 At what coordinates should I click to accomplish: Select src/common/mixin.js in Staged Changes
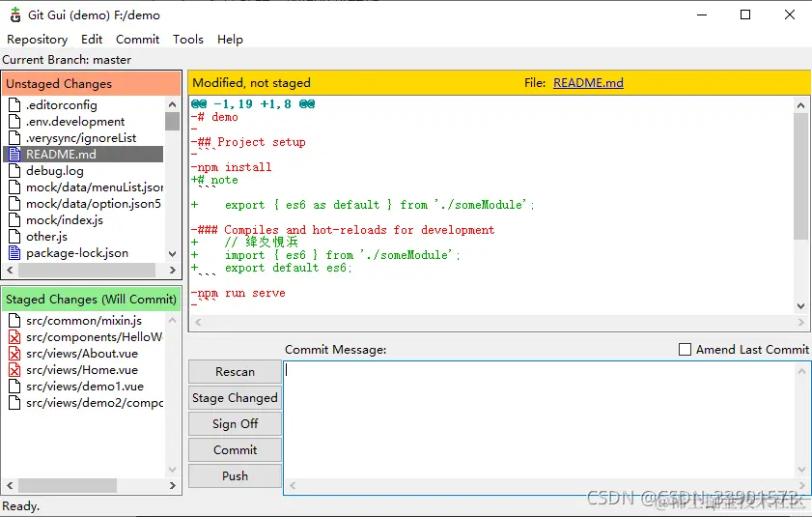pos(83,321)
